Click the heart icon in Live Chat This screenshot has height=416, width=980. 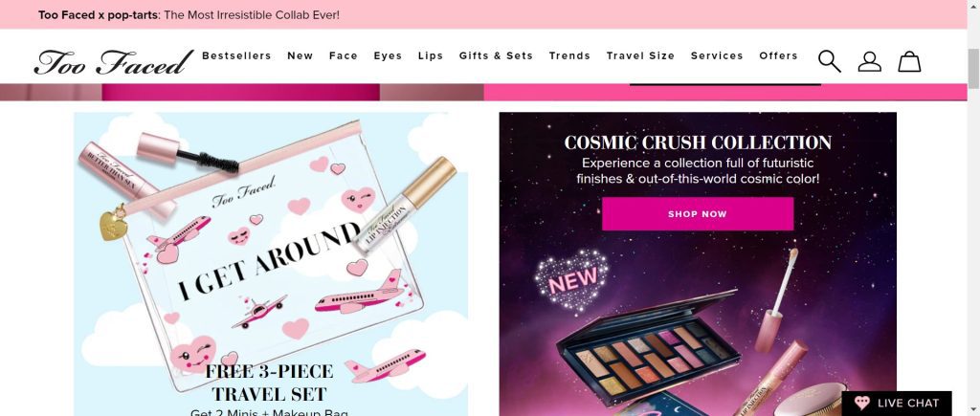862,403
